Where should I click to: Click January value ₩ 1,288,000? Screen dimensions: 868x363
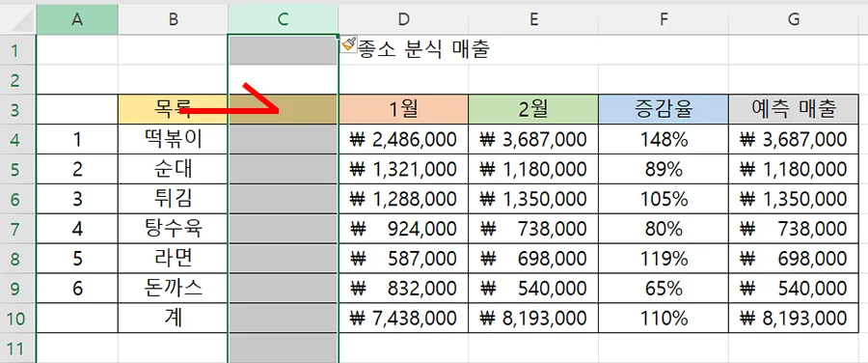coord(403,199)
